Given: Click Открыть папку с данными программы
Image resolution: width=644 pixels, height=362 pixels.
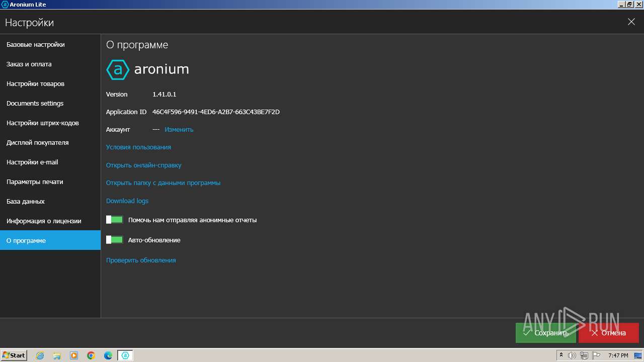Looking at the screenshot, I should click(163, 183).
